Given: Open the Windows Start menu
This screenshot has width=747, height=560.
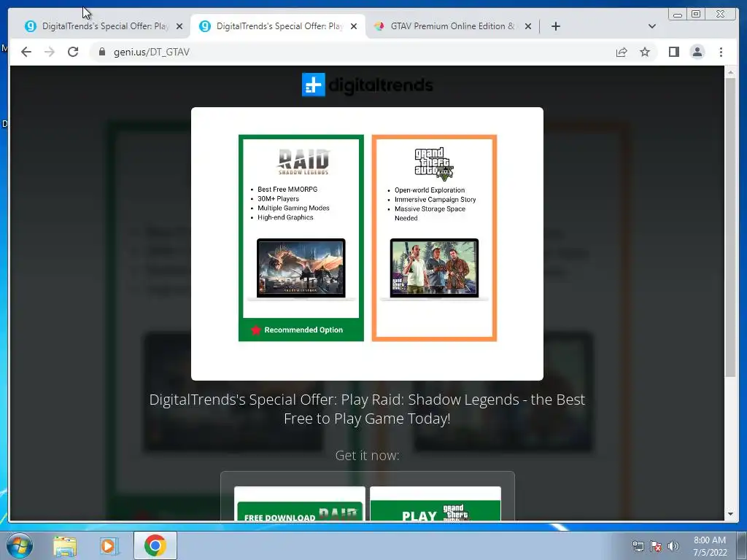Looking at the screenshot, I should 20,545.
